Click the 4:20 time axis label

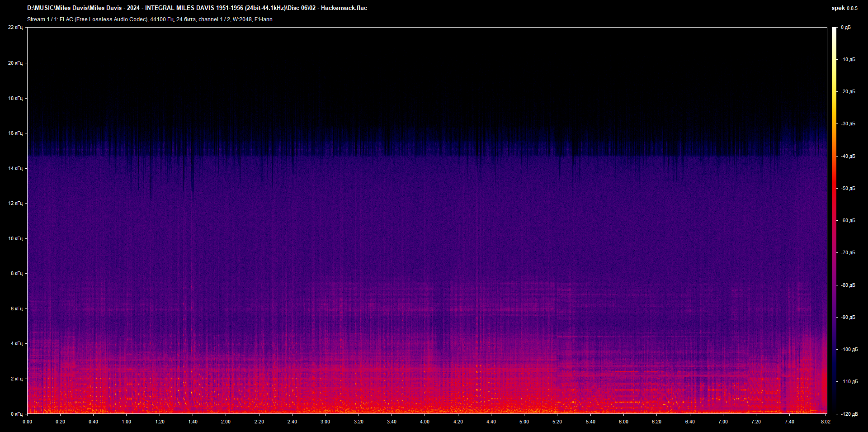point(458,422)
